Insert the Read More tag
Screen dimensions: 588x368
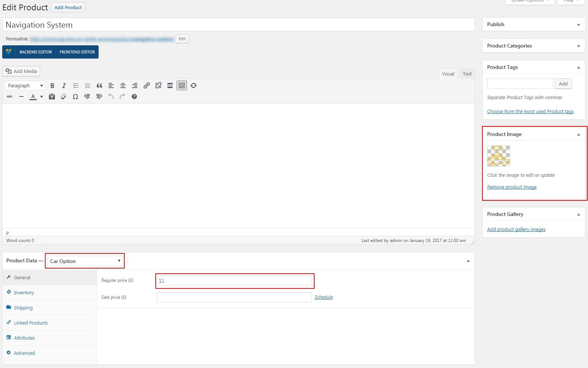170,85
